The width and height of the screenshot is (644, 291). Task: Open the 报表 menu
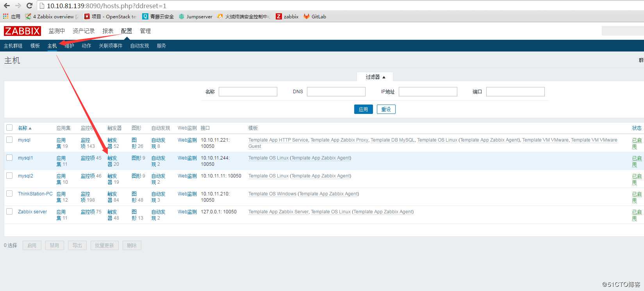(108, 31)
